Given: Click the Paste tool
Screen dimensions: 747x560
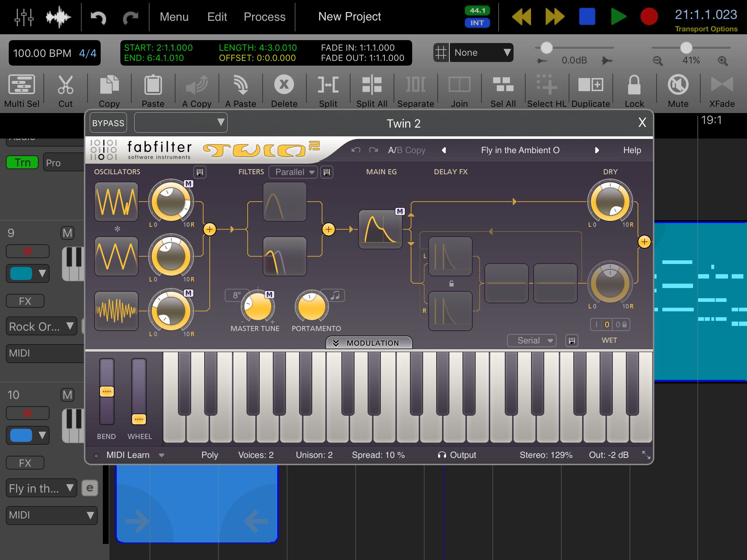Looking at the screenshot, I should tap(153, 91).
